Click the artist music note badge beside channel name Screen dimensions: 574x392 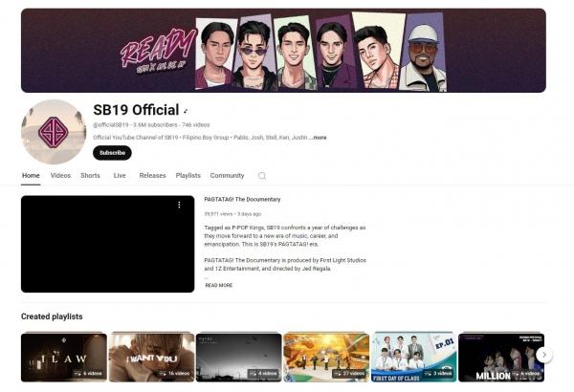point(186,111)
